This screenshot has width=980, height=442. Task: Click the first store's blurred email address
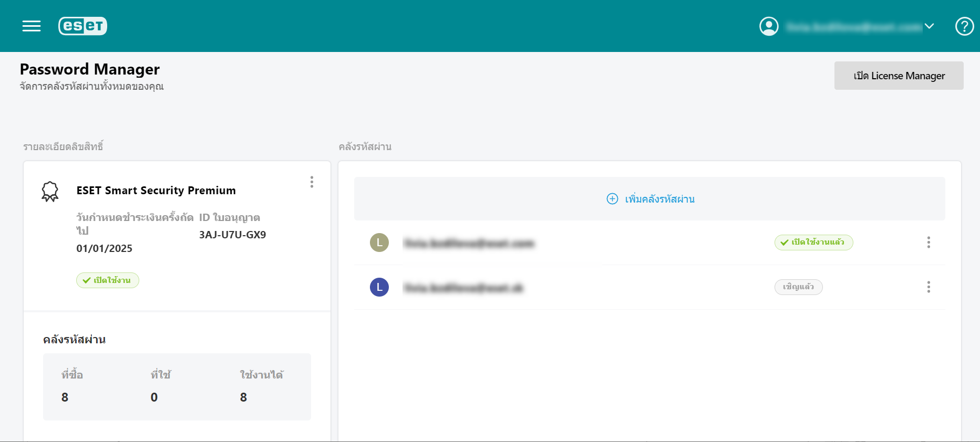click(469, 243)
